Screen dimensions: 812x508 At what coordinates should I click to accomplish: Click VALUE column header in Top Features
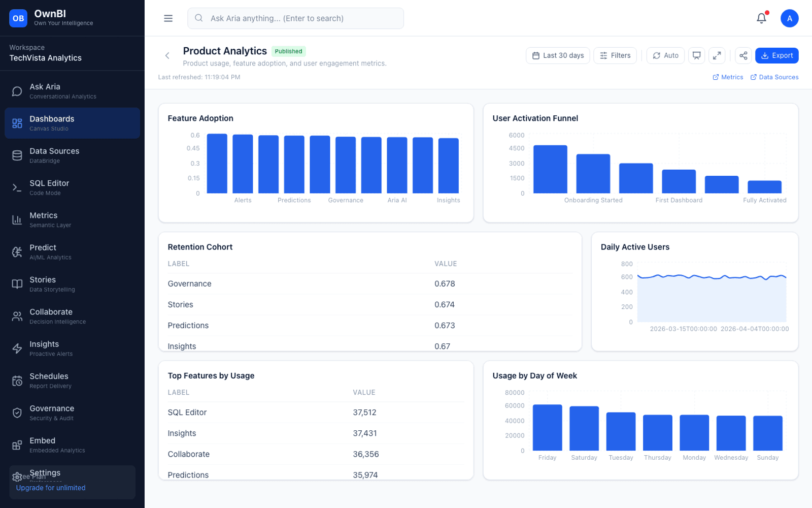pos(364,393)
